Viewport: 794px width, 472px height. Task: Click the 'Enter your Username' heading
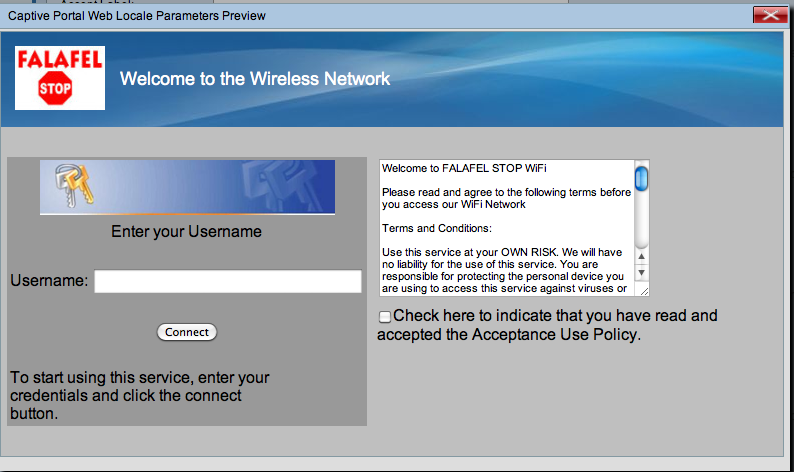tap(186, 231)
